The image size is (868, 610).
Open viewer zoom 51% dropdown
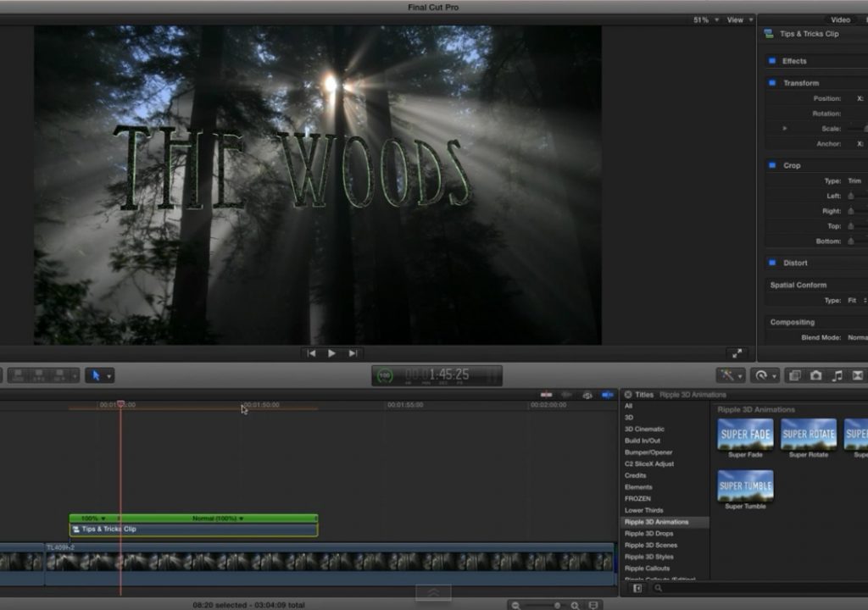click(x=706, y=20)
